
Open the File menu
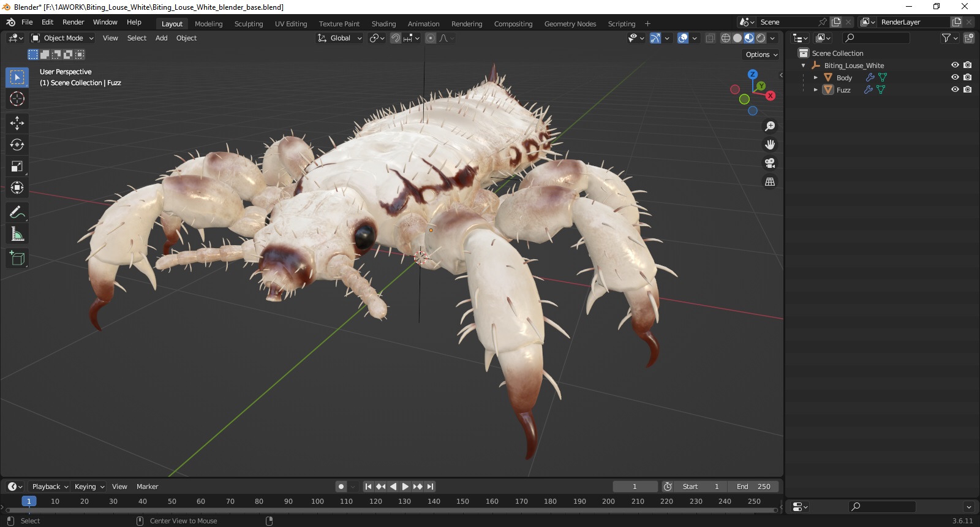coord(27,22)
